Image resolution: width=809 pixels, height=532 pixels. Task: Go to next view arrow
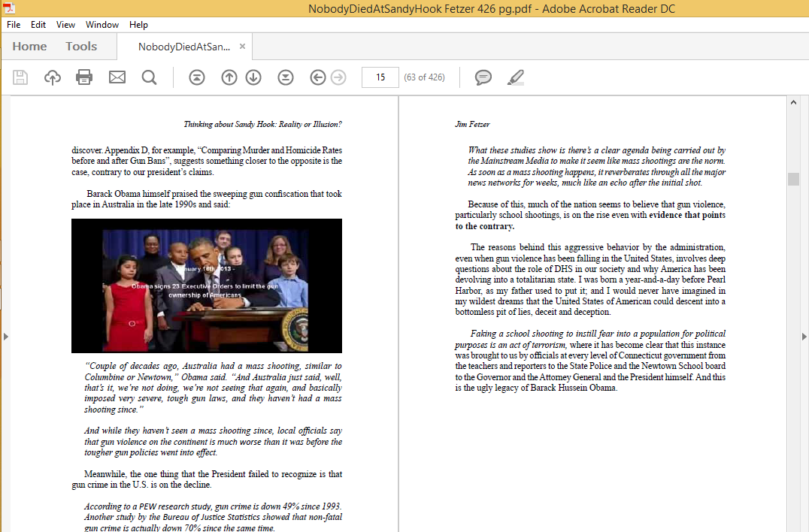338,77
